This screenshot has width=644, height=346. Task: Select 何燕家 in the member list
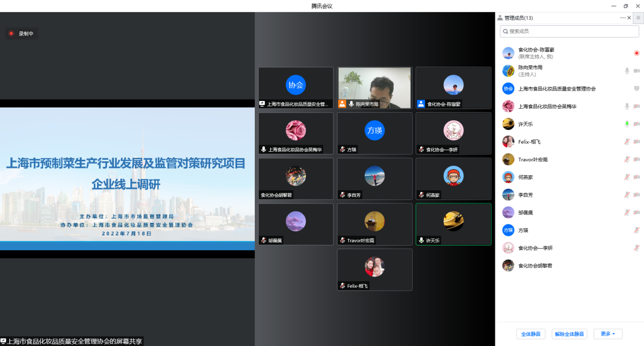pos(525,177)
